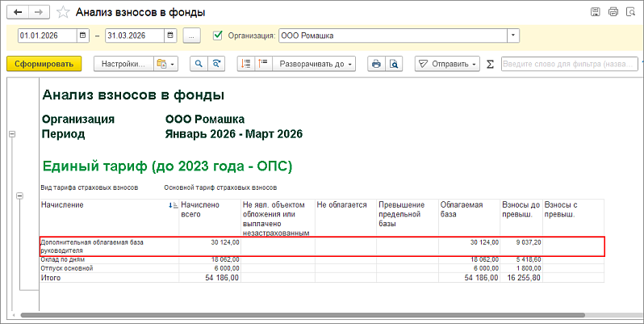644x324 pixels.
Task: Open calendar picker for start date 01.01.2026
Action: (x=82, y=36)
